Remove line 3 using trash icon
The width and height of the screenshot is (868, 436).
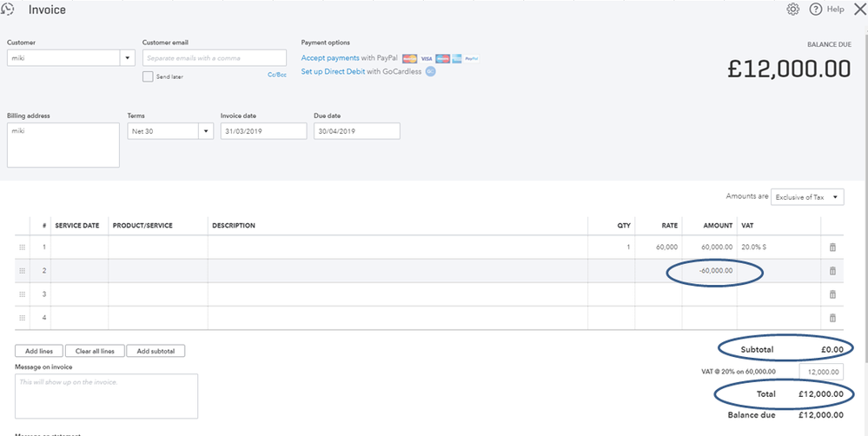pyautogui.click(x=832, y=294)
